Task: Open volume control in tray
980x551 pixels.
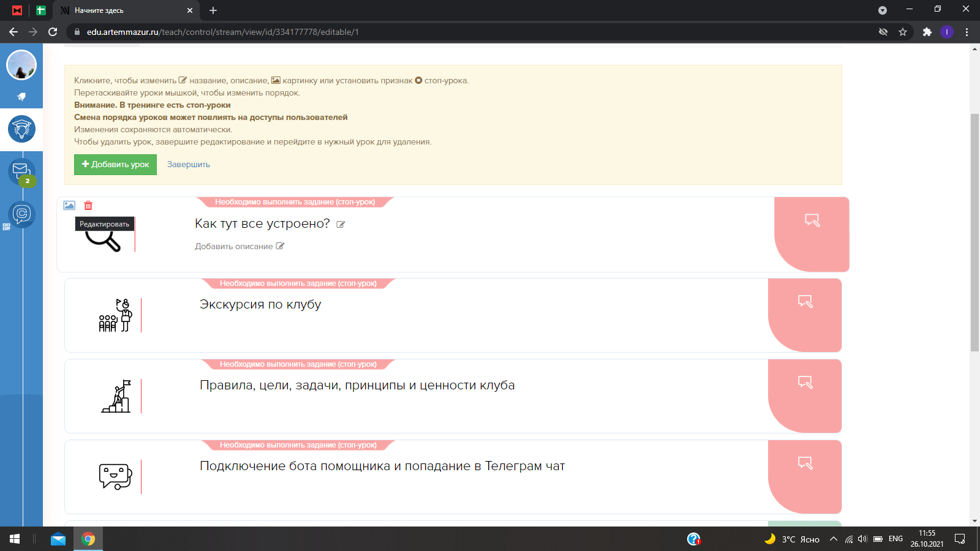Action: pyautogui.click(x=862, y=539)
